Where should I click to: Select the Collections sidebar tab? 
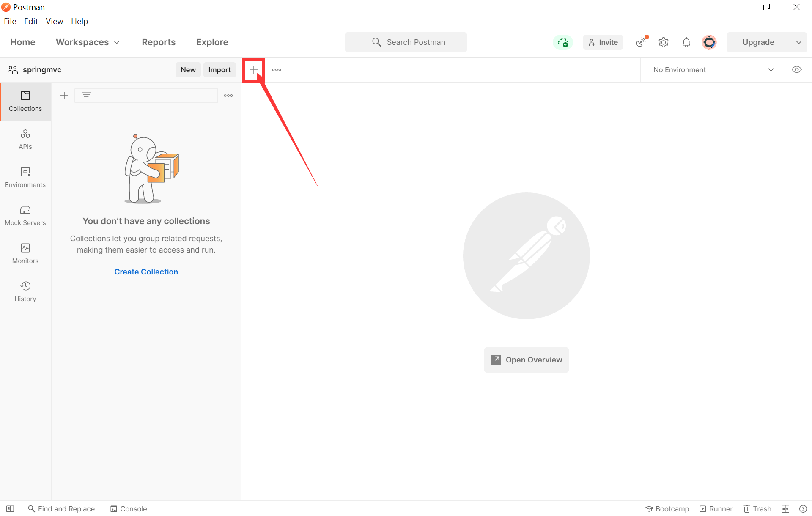point(25,102)
